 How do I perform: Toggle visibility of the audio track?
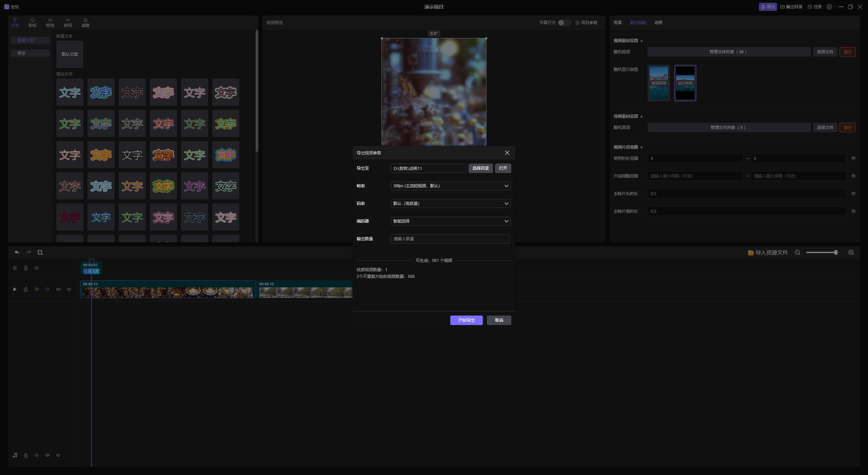37,455
